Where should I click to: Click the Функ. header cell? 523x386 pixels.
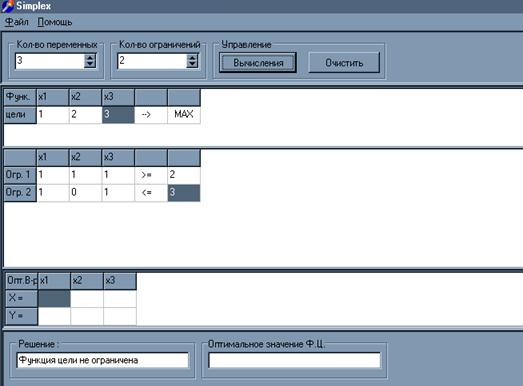pyautogui.click(x=20, y=97)
